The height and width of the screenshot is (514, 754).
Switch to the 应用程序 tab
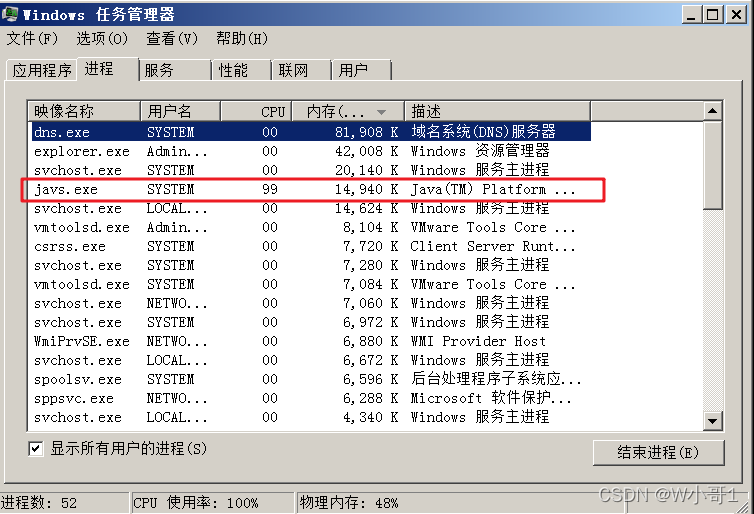tap(42, 70)
